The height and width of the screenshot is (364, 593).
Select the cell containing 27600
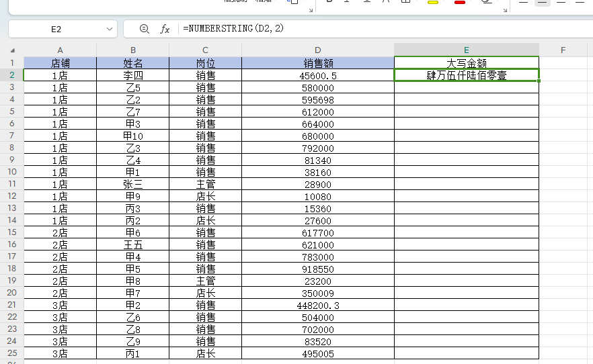[x=317, y=220]
